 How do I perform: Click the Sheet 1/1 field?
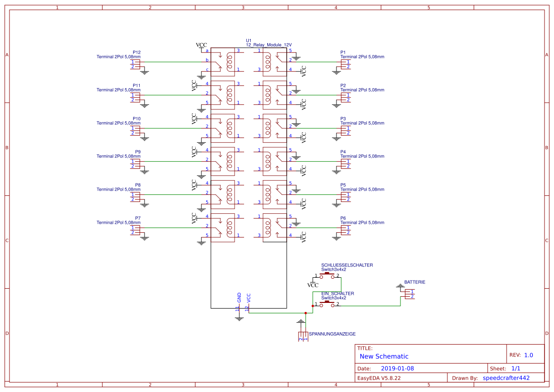[516, 368]
